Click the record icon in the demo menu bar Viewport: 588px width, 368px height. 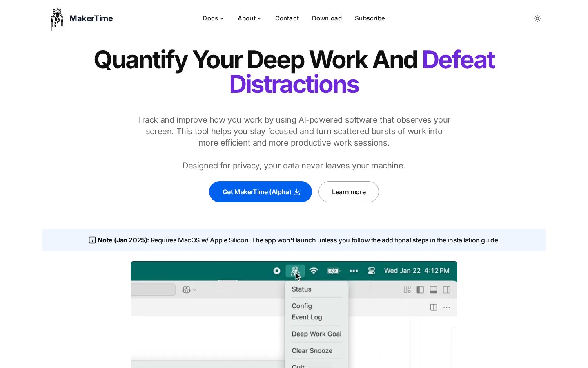pyautogui.click(x=277, y=271)
